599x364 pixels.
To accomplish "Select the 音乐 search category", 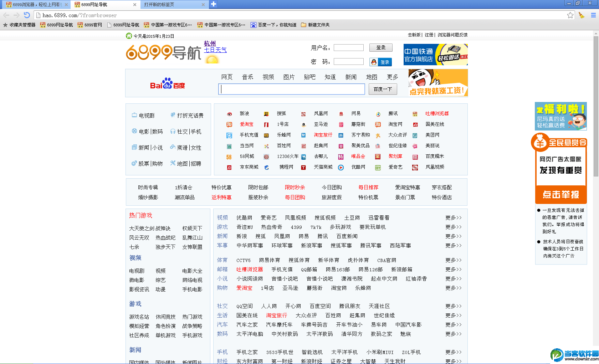I will pyautogui.click(x=247, y=77).
